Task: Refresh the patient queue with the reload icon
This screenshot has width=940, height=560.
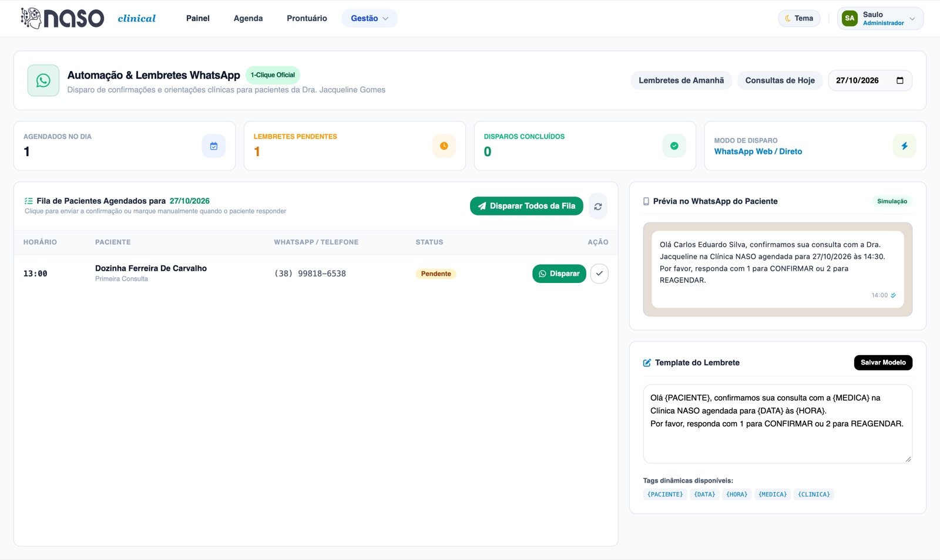Action: [x=598, y=207]
